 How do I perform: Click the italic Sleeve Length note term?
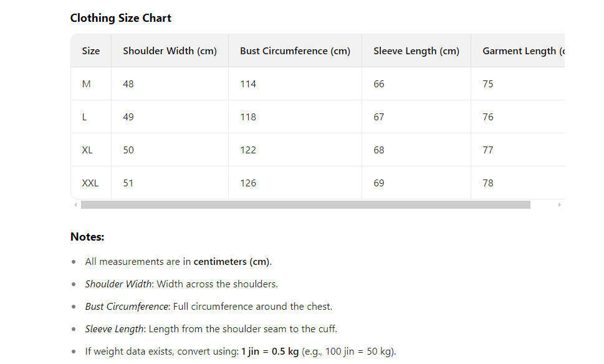114,328
